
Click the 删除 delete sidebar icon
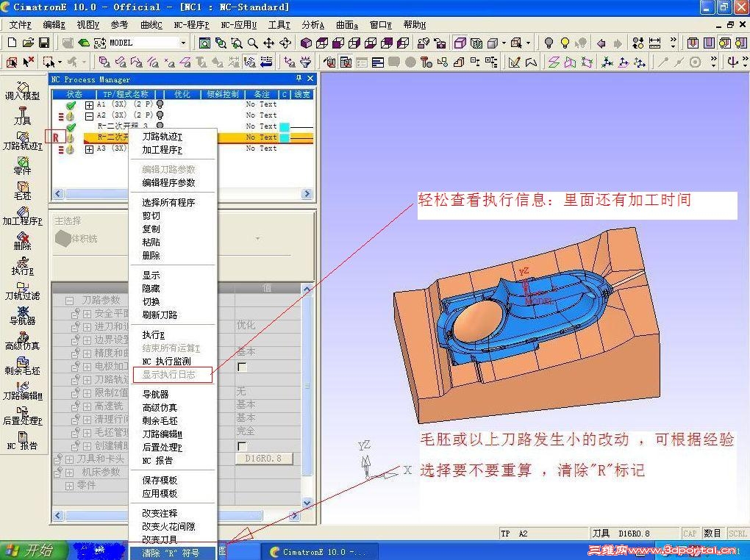point(23,240)
